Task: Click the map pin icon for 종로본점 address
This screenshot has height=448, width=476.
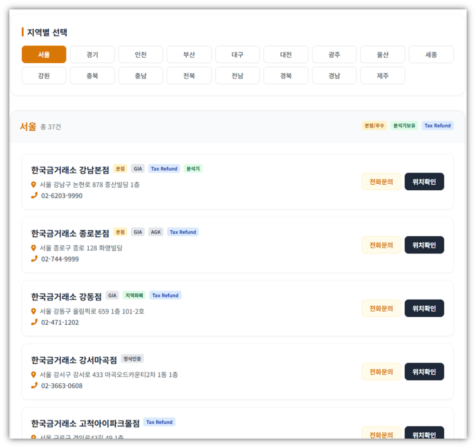Action: (33, 248)
